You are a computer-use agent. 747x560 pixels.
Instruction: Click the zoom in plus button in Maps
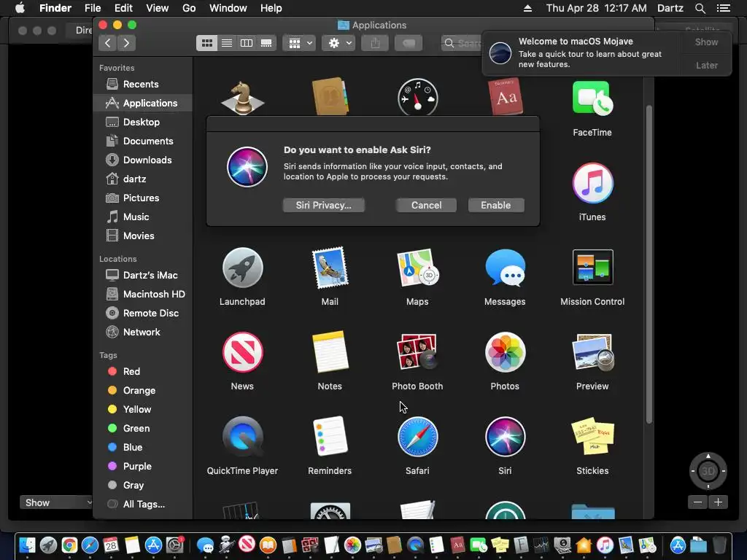718,502
